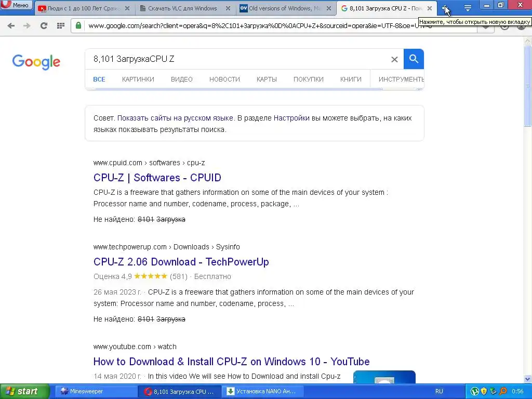Close the 'Скачать VLC для Windows' tab
Screen dimensions: 532x399
coord(228,8)
